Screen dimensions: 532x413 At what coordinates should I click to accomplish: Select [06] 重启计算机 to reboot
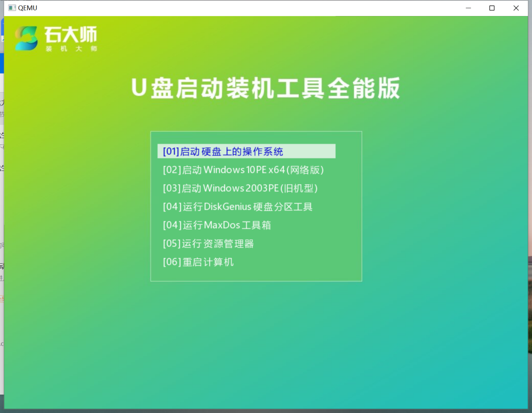coord(198,262)
